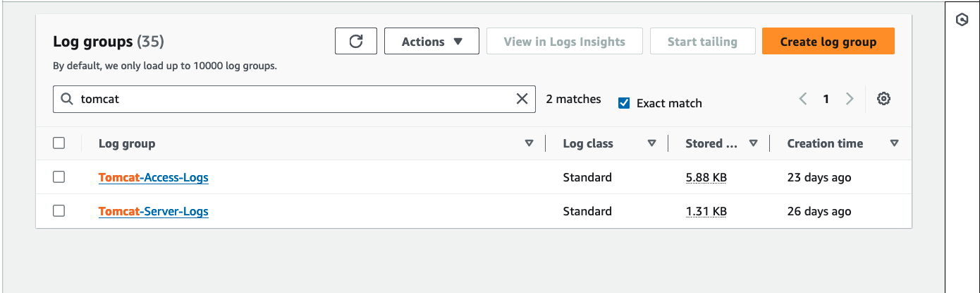Click inside the log group search field
The image size is (980, 293).
coord(295,99)
